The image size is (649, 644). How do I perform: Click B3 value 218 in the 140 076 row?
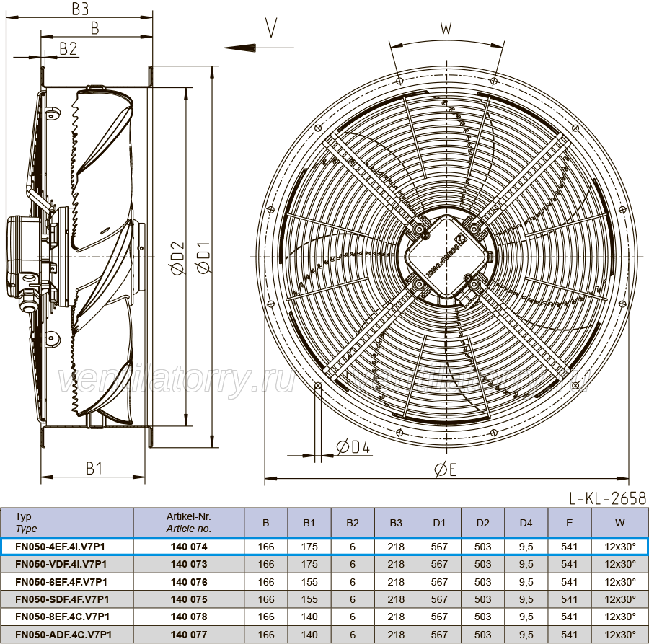coord(396,582)
